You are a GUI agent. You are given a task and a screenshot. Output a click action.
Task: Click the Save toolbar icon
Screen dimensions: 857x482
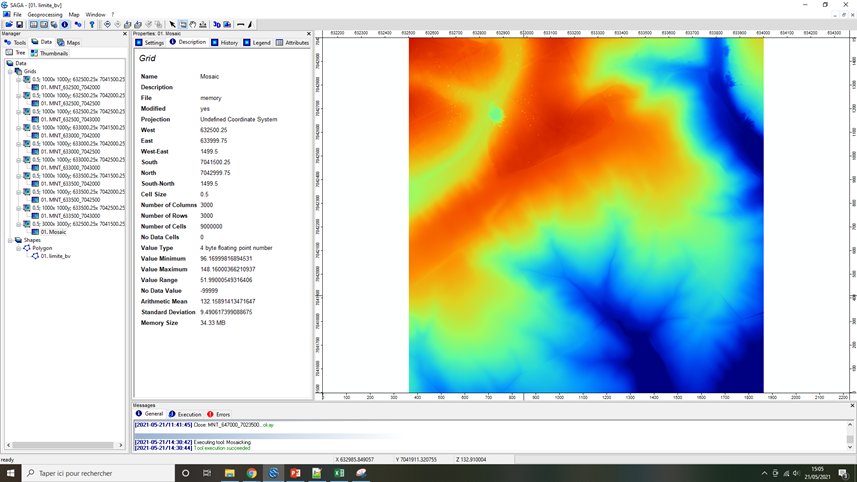pos(19,25)
